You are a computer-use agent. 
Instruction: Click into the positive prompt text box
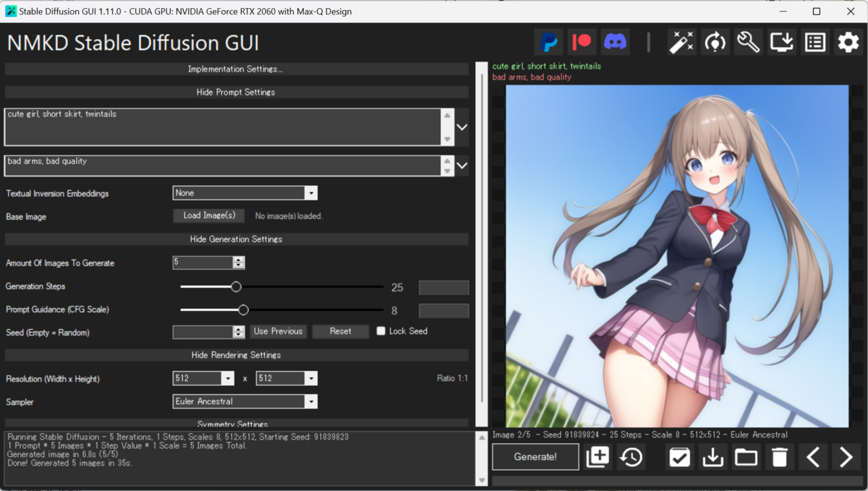(x=222, y=127)
